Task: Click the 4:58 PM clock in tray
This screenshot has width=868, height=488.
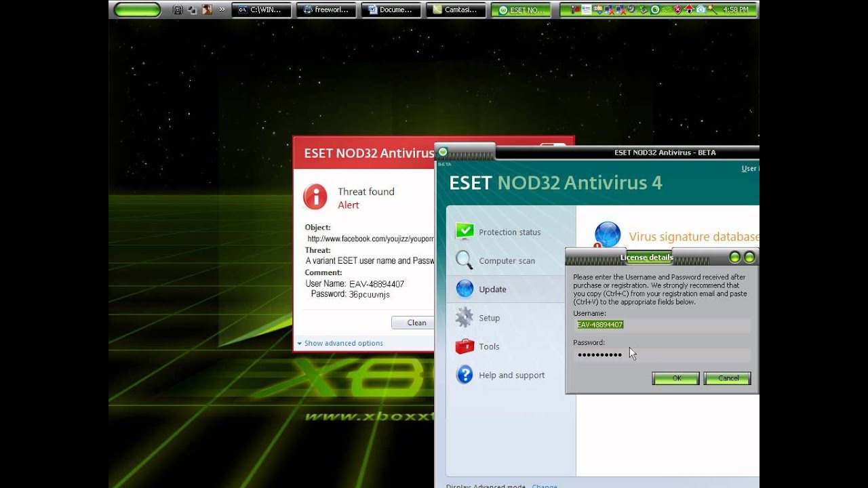Action: [736, 9]
